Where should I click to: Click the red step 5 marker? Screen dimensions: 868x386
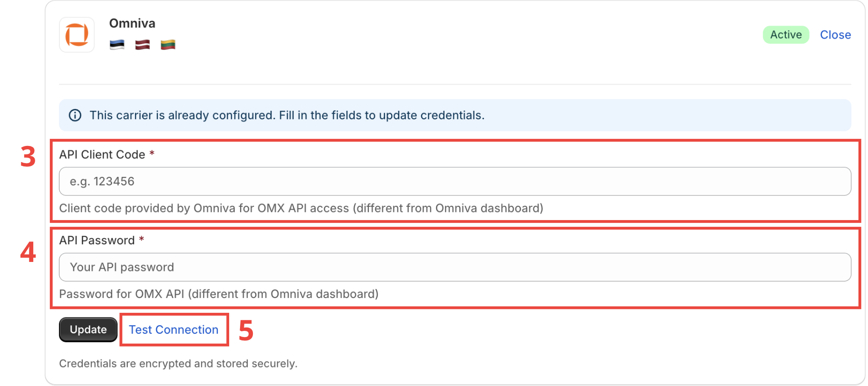tap(246, 330)
